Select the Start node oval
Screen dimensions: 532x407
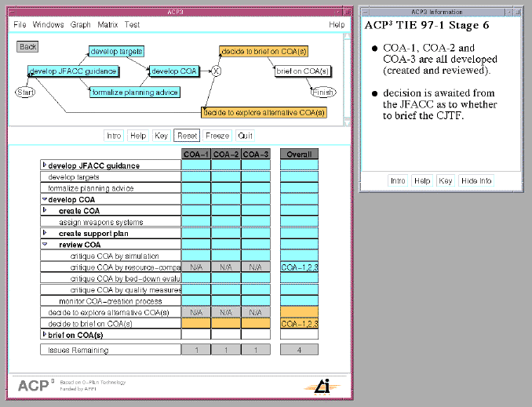pos(26,93)
